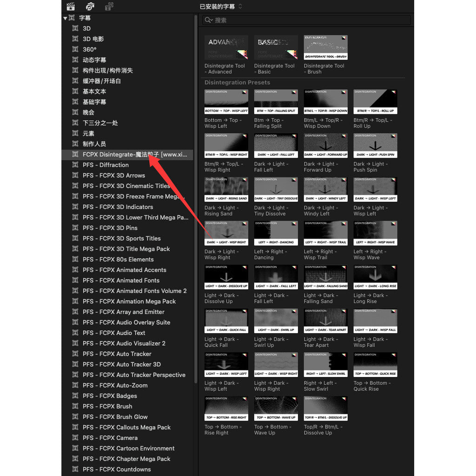
Task: Select the 3D 电影 category
Action: pyautogui.click(x=127, y=39)
